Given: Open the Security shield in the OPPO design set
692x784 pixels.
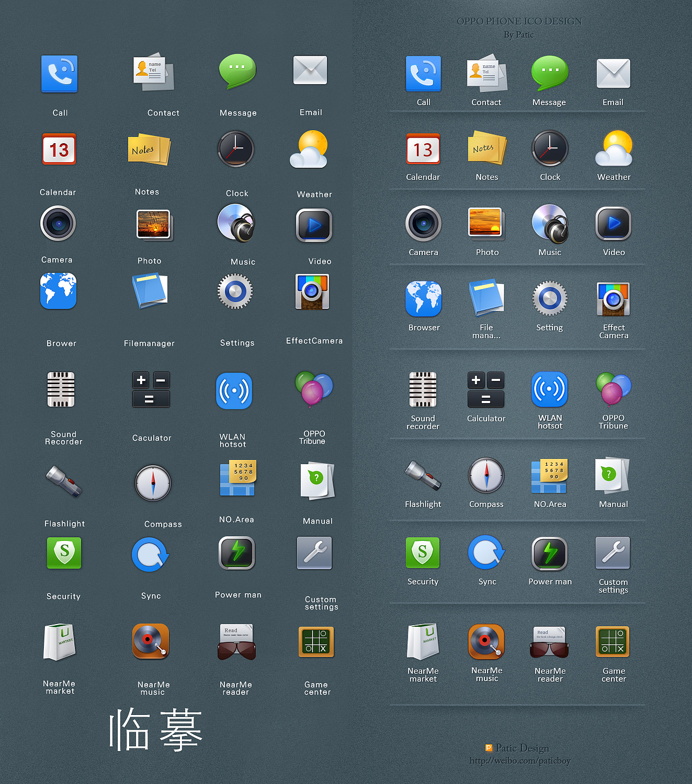Looking at the screenshot, I should click(x=423, y=553).
